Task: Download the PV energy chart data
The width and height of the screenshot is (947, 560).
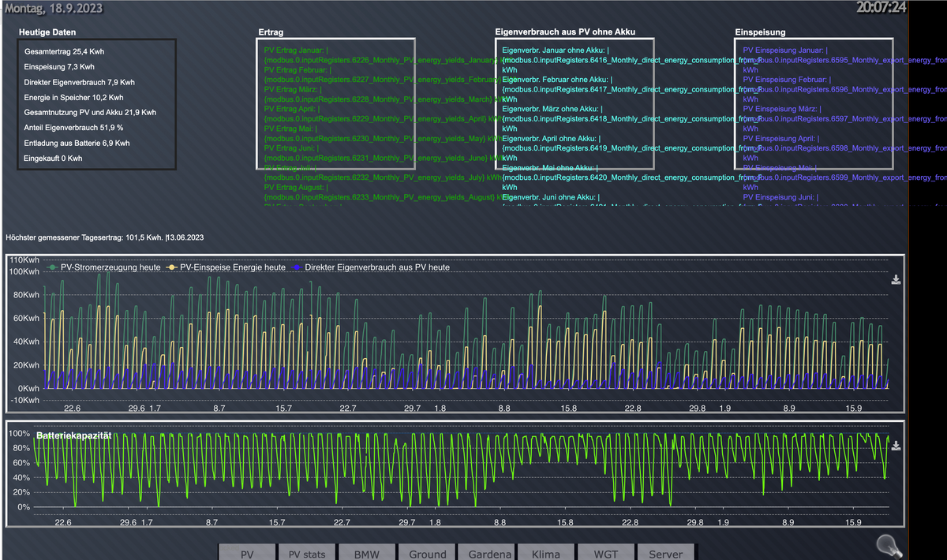Action: point(896,280)
